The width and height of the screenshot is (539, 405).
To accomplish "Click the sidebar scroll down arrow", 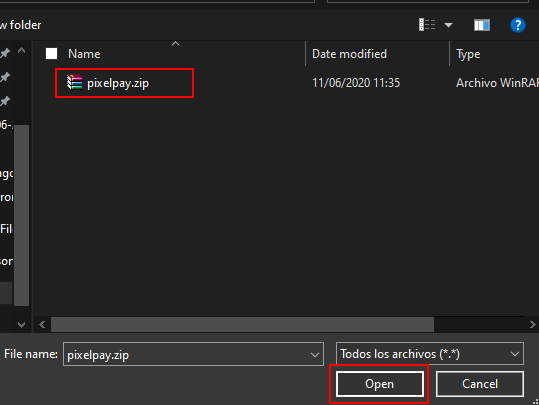I will [x=21, y=325].
